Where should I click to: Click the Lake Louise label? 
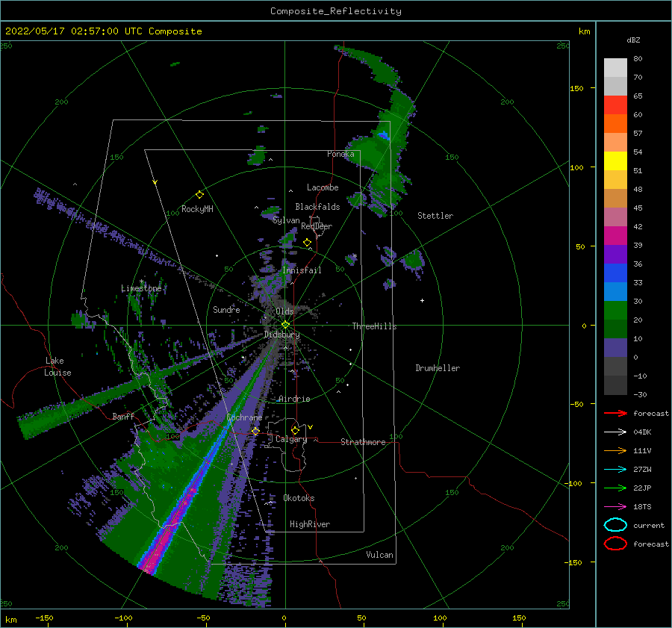click(x=57, y=367)
